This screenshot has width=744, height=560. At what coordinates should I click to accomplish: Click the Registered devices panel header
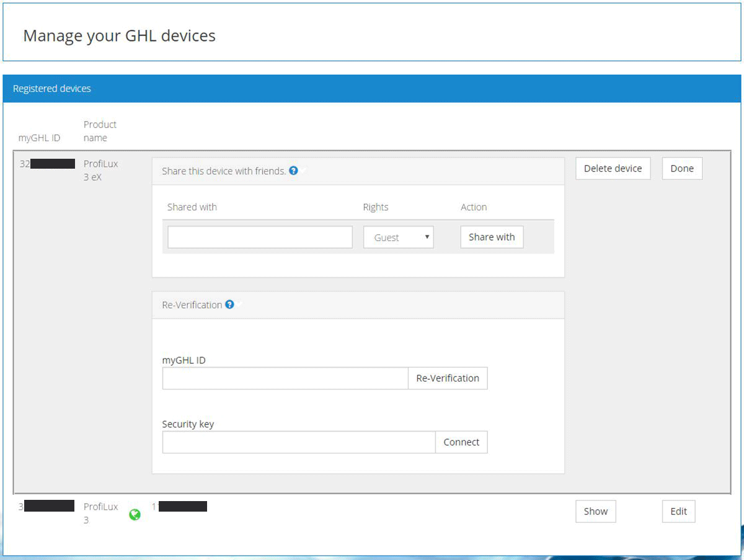tap(52, 89)
